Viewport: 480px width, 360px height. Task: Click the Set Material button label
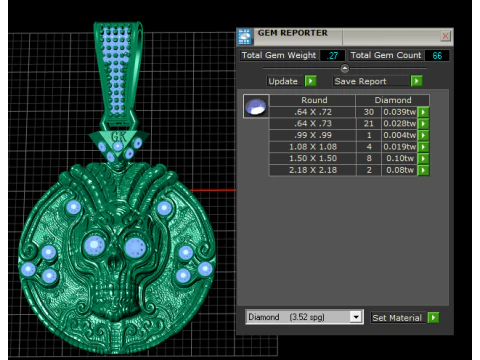pos(397,318)
